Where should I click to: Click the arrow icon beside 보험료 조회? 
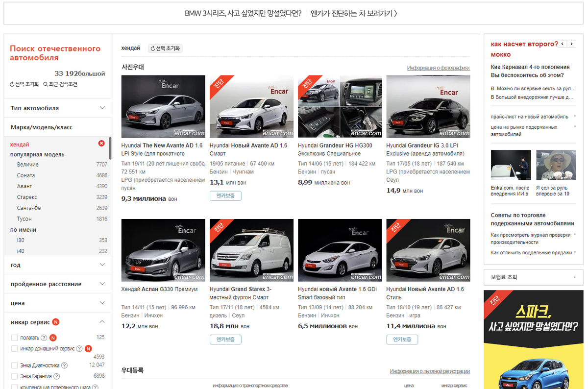click(x=575, y=277)
